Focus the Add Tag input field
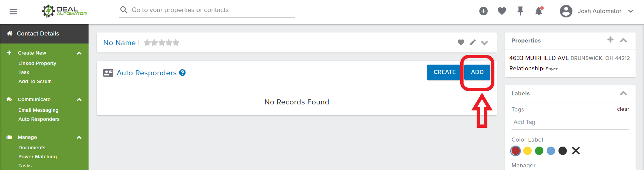The image size is (644, 170). (570, 122)
